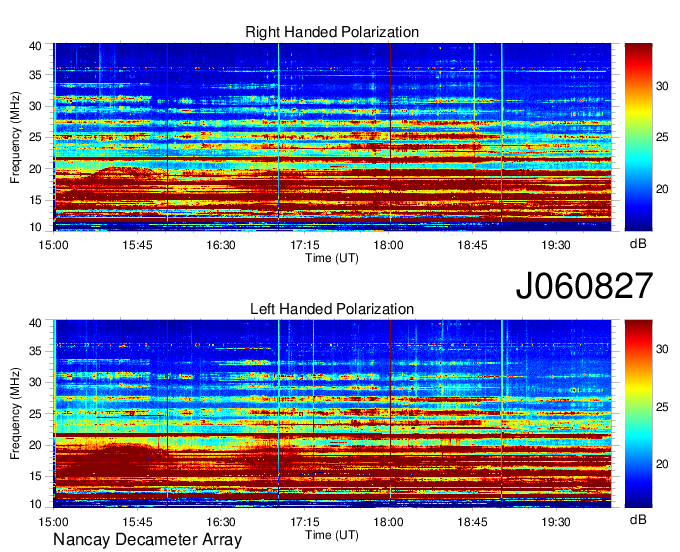
Task: Click Time (UT) label under Left Handed plot
Action: point(332,535)
